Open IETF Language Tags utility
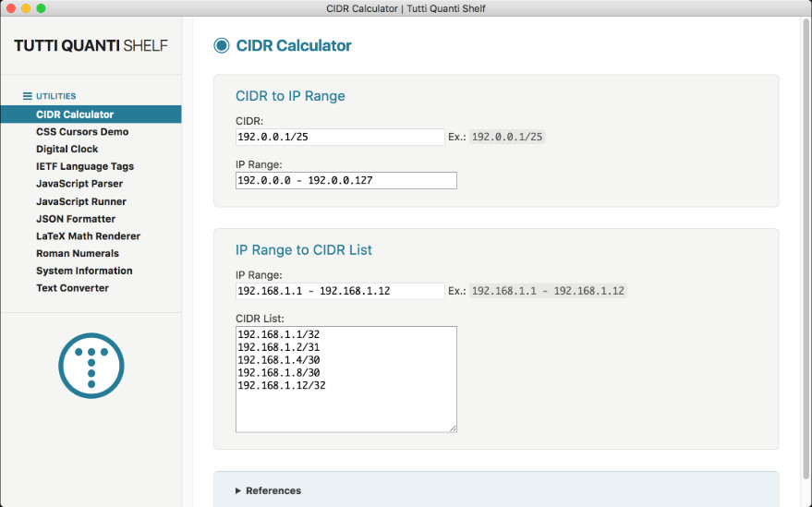The height and width of the screenshot is (507, 812). 85,166
